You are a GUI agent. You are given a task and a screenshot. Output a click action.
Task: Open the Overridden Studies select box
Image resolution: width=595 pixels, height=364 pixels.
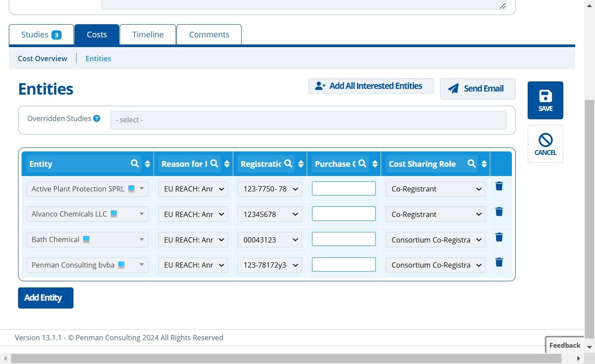click(x=309, y=120)
